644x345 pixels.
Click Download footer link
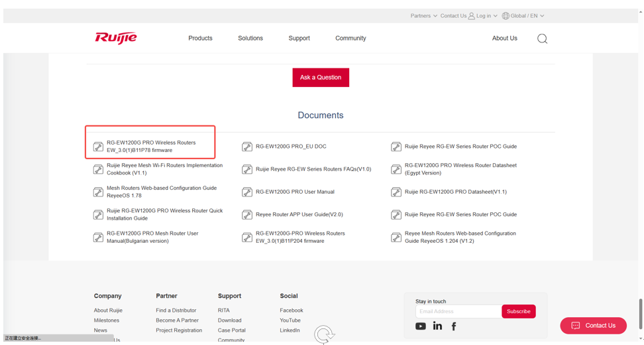230,320
